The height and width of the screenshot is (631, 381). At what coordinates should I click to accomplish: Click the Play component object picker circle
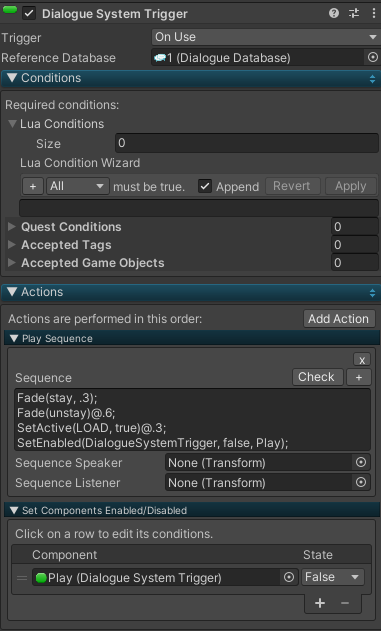(289, 577)
